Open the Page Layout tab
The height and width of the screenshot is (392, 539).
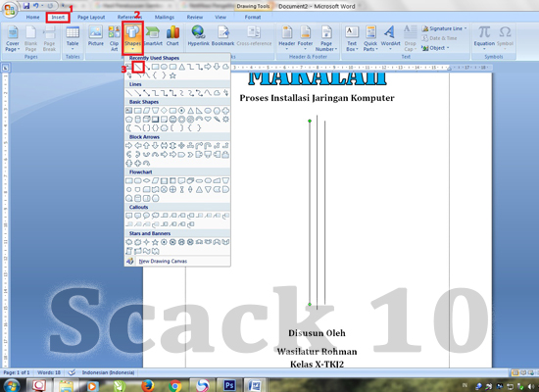coord(91,17)
